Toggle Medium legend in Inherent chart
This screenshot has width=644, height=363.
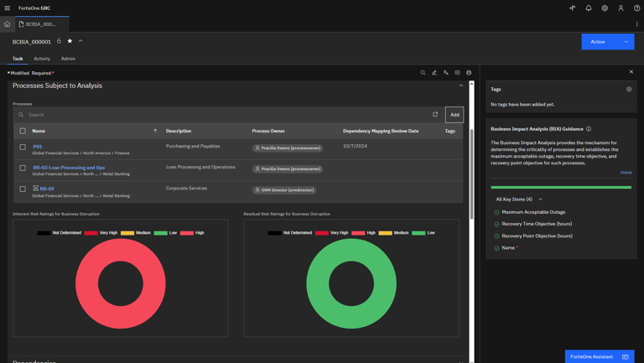136,233
